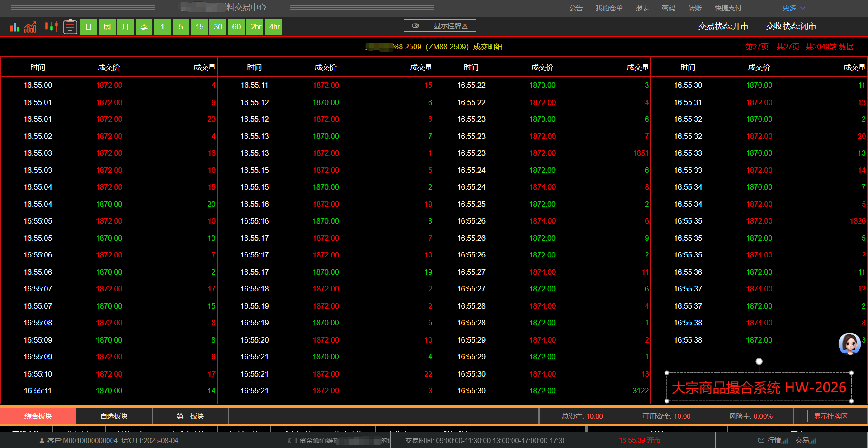Select the 16:55:02 time cell
This screenshot has height=448, width=868.
tap(38, 137)
